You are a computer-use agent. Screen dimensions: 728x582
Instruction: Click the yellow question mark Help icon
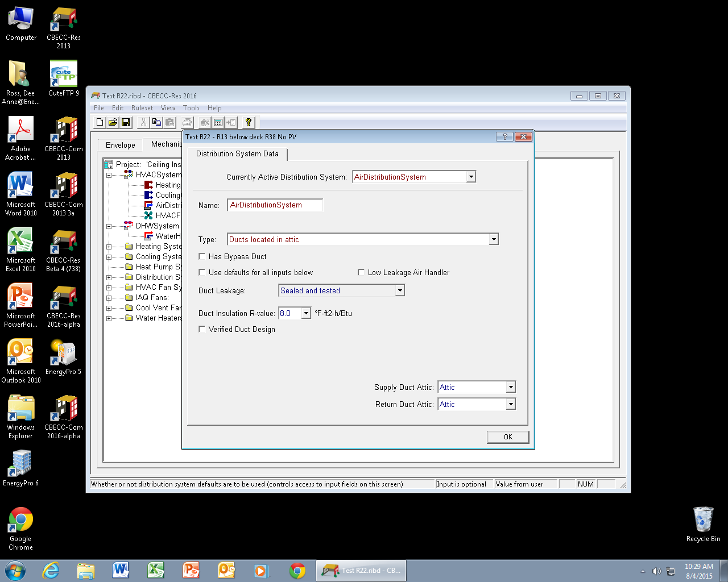[248, 122]
